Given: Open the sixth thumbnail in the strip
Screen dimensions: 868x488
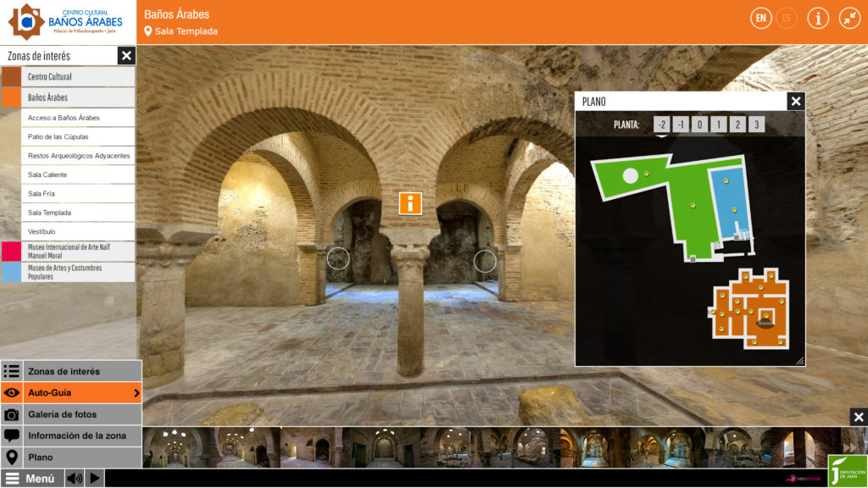Looking at the screenshot, I should click(x=524, y=447).
